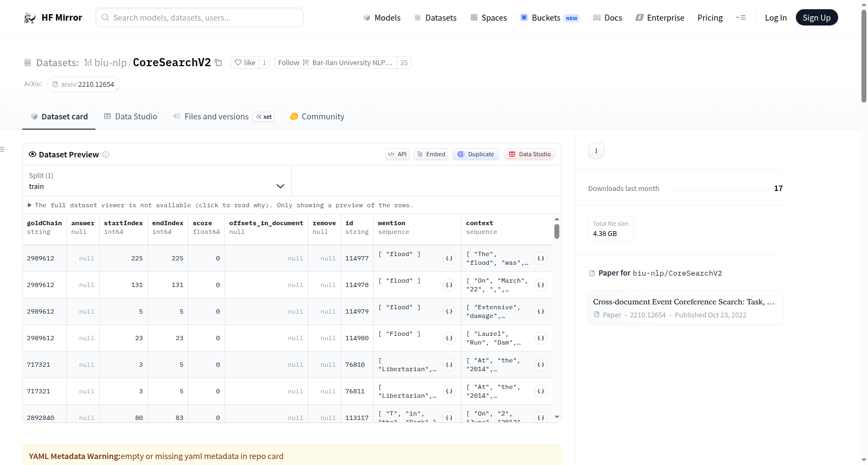868x465 pixels.
Task: Open the navigation overflow menu icon
Action: (741, 18)
